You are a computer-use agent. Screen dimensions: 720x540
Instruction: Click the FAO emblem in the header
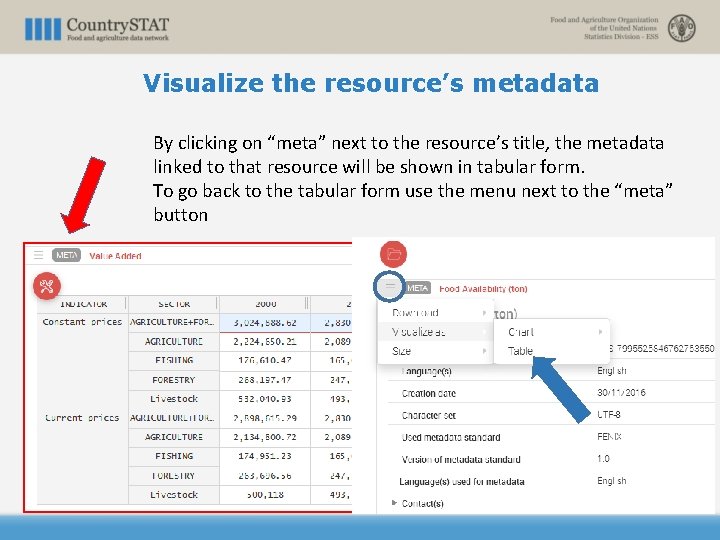[x=681, y=28]
